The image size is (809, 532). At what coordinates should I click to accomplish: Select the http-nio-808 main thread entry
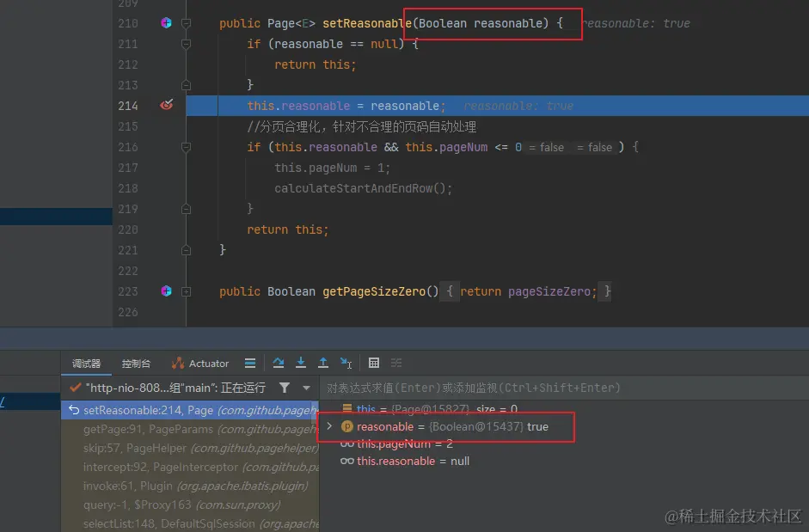tap(175, 388)
